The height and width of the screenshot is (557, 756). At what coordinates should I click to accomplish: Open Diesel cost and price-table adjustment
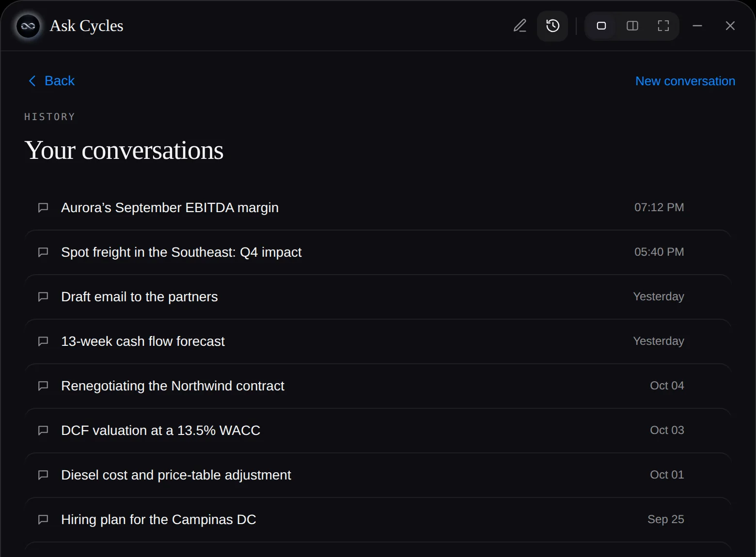point(378,475)
